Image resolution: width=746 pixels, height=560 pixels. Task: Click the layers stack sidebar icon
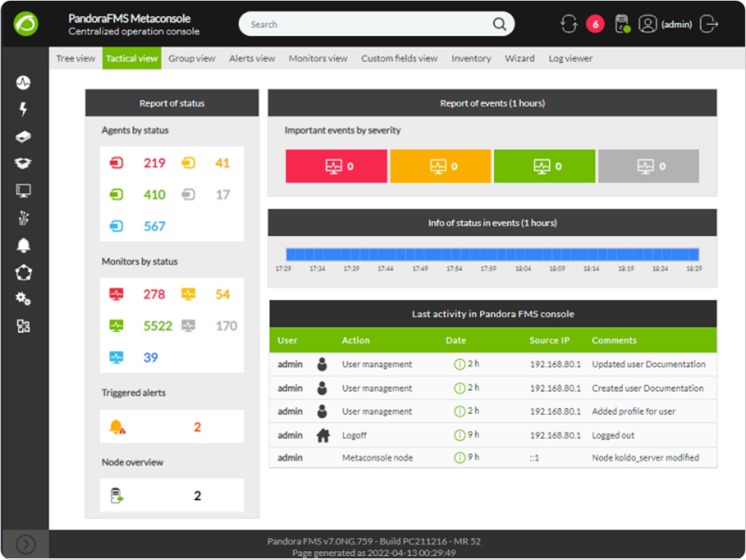pos(23,137)
